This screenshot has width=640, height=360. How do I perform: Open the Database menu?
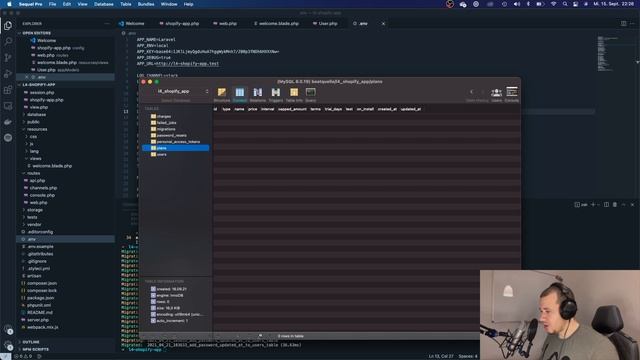point(104,4)
